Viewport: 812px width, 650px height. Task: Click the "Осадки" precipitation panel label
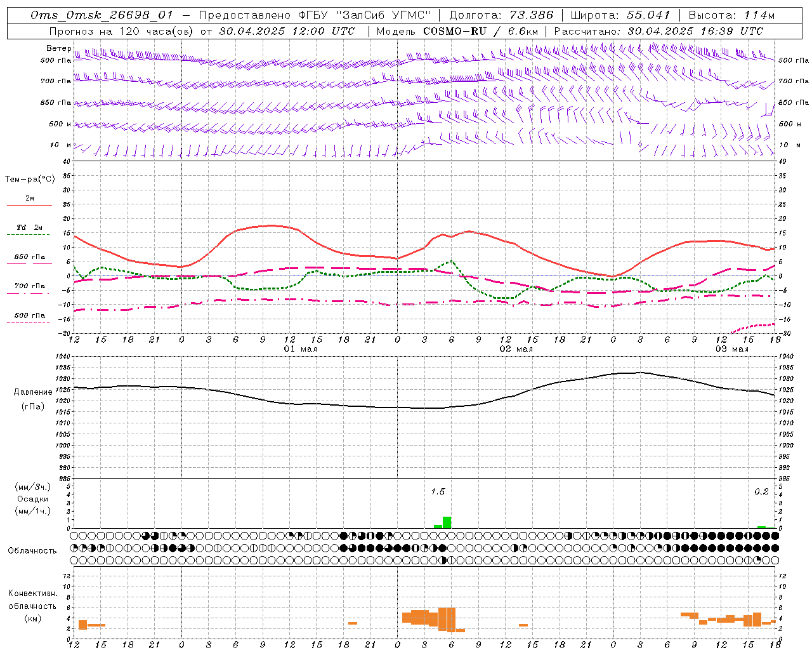click(32, 499)
